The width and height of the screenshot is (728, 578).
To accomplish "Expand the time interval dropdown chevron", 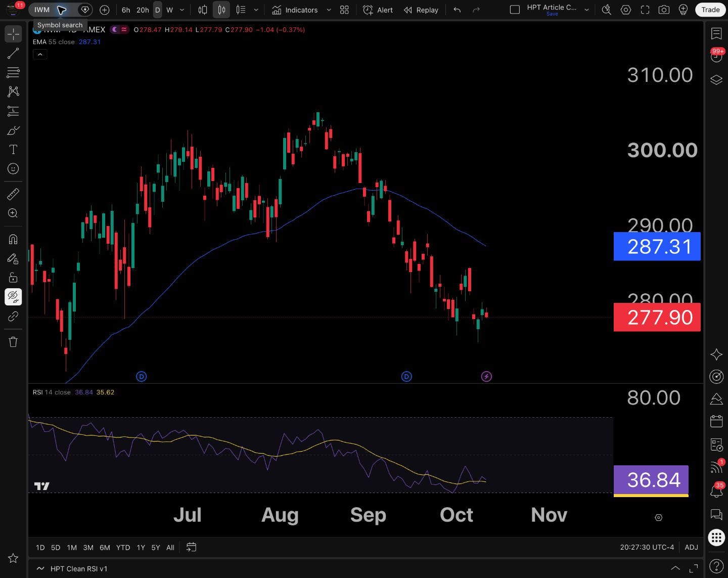I will pos(182,10).
